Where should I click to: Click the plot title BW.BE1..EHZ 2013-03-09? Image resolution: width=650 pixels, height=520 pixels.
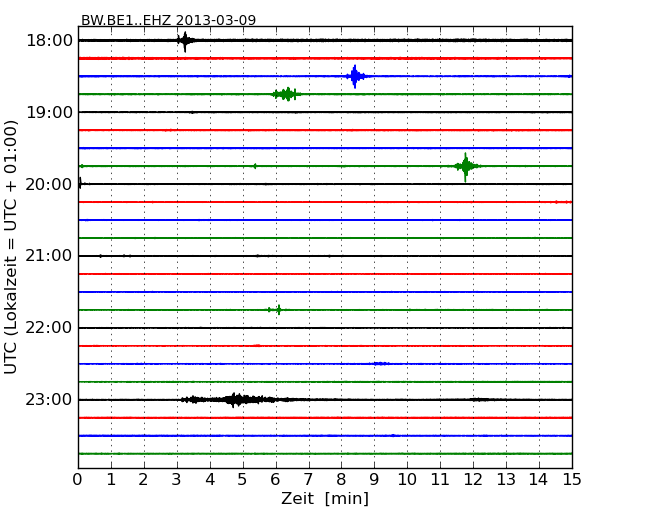click(x=168, y=20)
